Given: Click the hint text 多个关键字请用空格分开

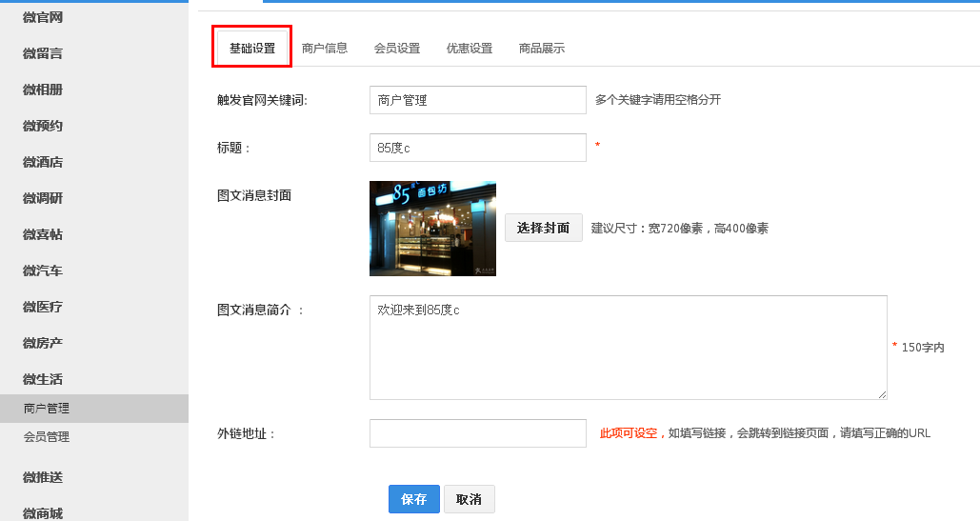Looking at the screenshot, I should tap(658, 100).
